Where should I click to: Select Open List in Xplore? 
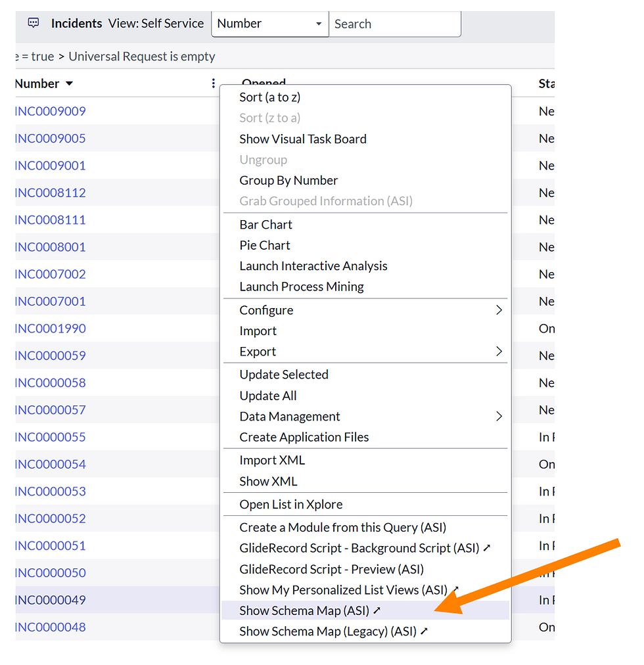click(x=291, y=505)
